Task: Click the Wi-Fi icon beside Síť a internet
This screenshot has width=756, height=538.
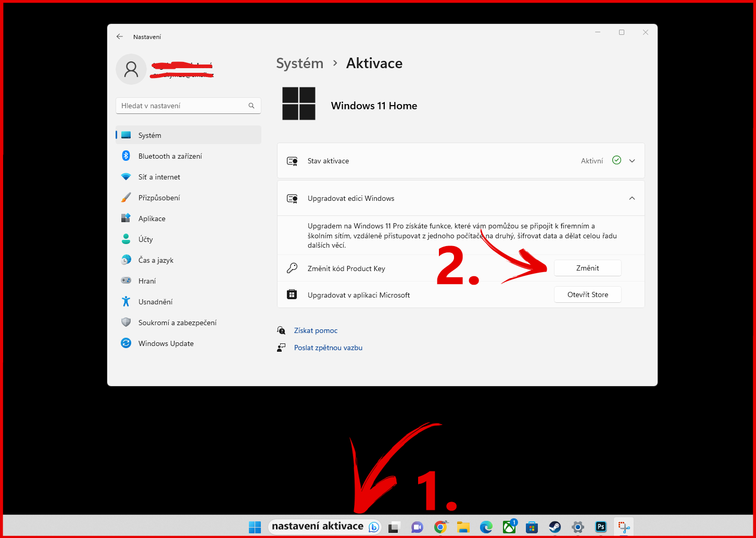Action: click(126, 177)
